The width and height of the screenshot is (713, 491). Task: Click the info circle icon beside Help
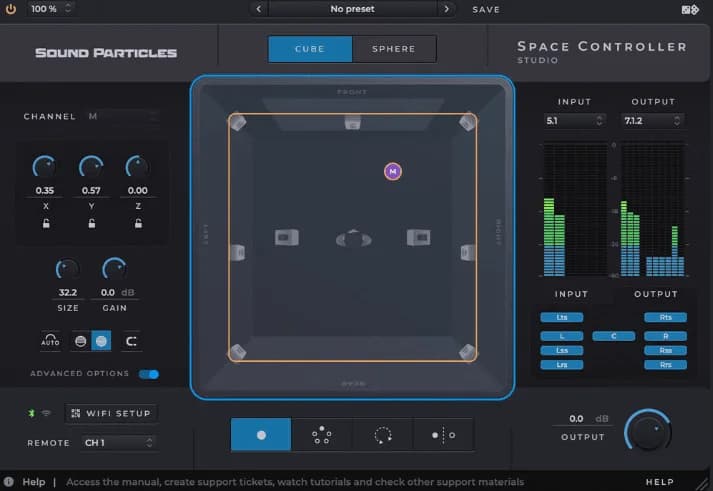click(x=9, y=482)
